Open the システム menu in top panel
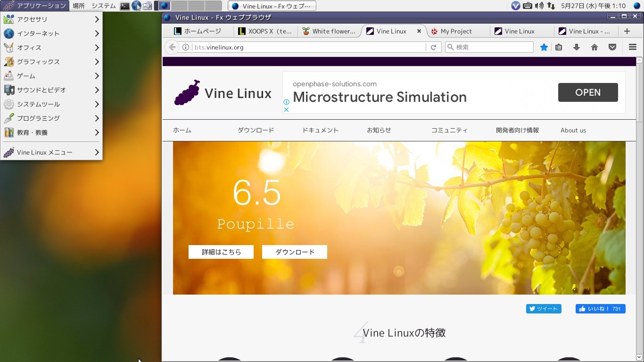Screen dimensions: 644x362 pyautogui.click(x=104, y=6)
